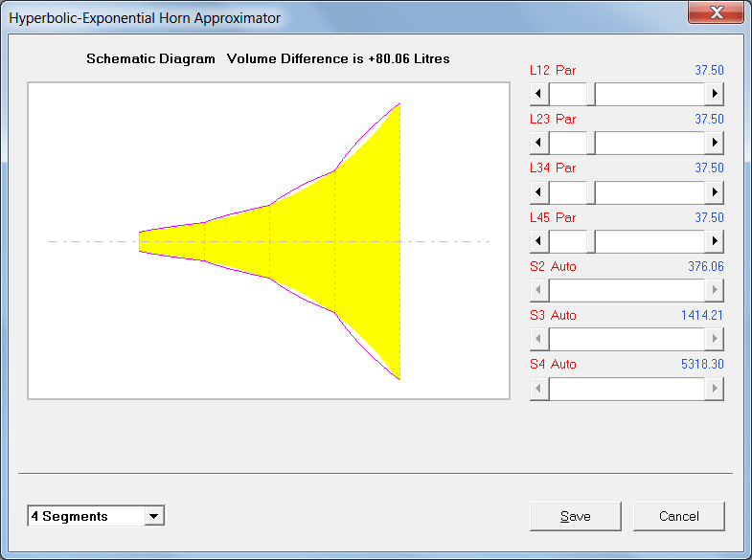Image resolution: width=752 pixels, height=560 pixels.
Task: Toggle the L45 Par label
Action: [553, 217]
